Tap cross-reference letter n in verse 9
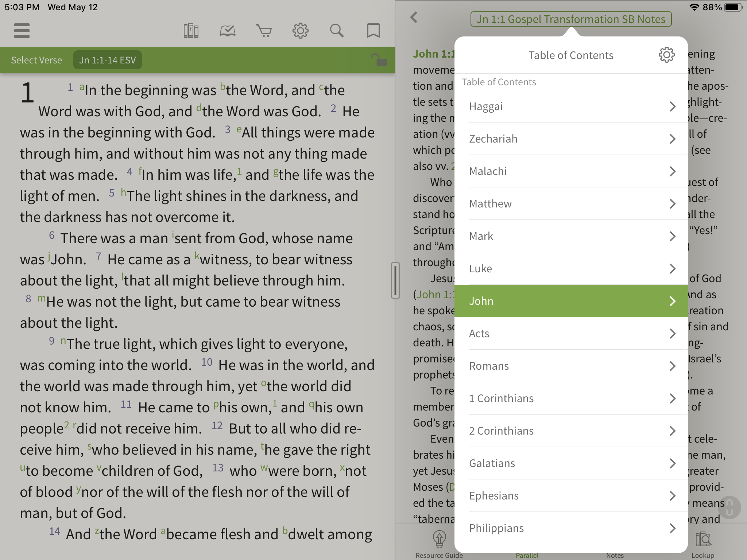Screen dimensions: 747x560 63,340
